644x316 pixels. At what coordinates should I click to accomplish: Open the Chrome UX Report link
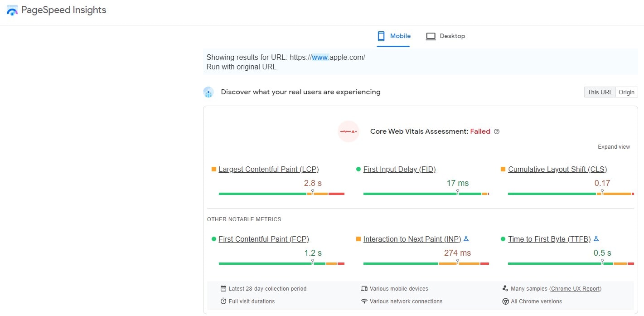click(576, 288)
